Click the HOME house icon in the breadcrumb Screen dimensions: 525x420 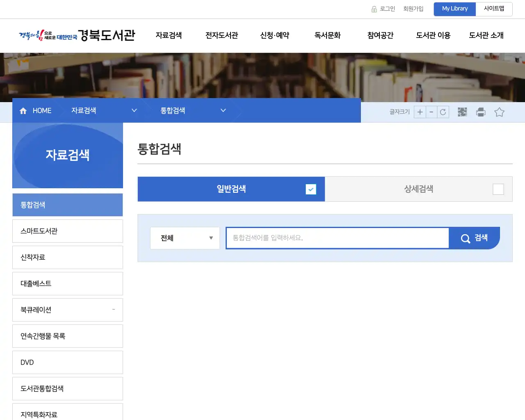[x=23, y=110]
